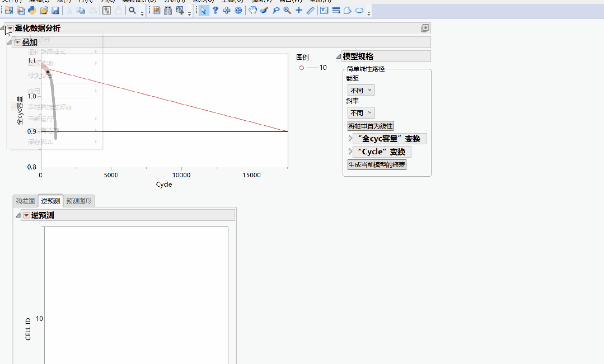Click the icon at the right end of the 退化数据分析 header

pyautogui.click(x=425, y=28)
